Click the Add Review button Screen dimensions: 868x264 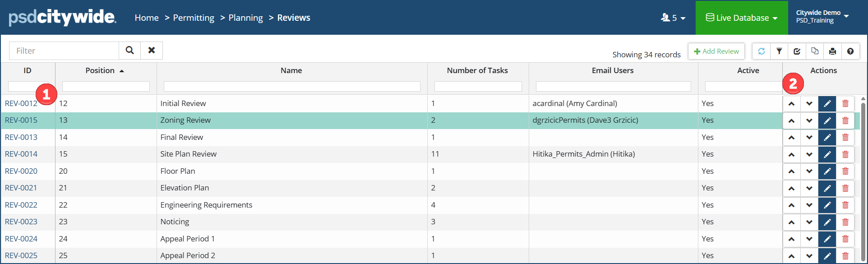point(716,51)
